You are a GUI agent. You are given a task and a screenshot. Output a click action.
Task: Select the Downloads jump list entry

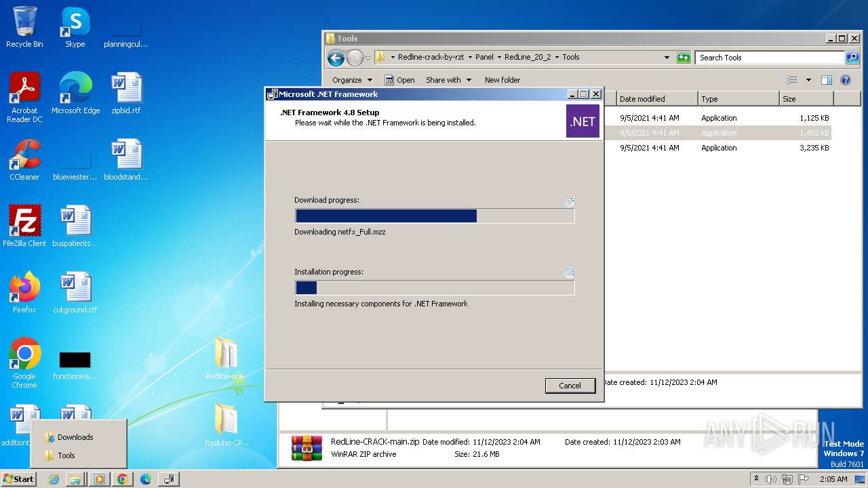point(79,437)
